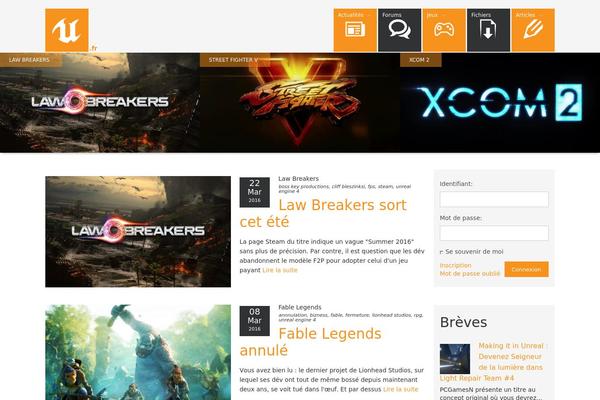Toggle the Se souvenir de moi checkbox
The image size is (600, 400).
(x=442, y=252)
